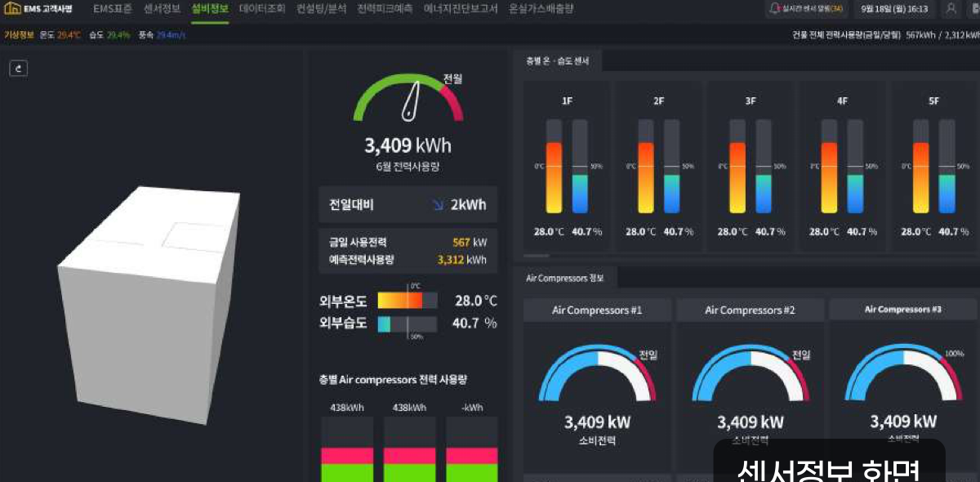
Task: Click the Air Compressors #2 header
Action: click(750, 310)
